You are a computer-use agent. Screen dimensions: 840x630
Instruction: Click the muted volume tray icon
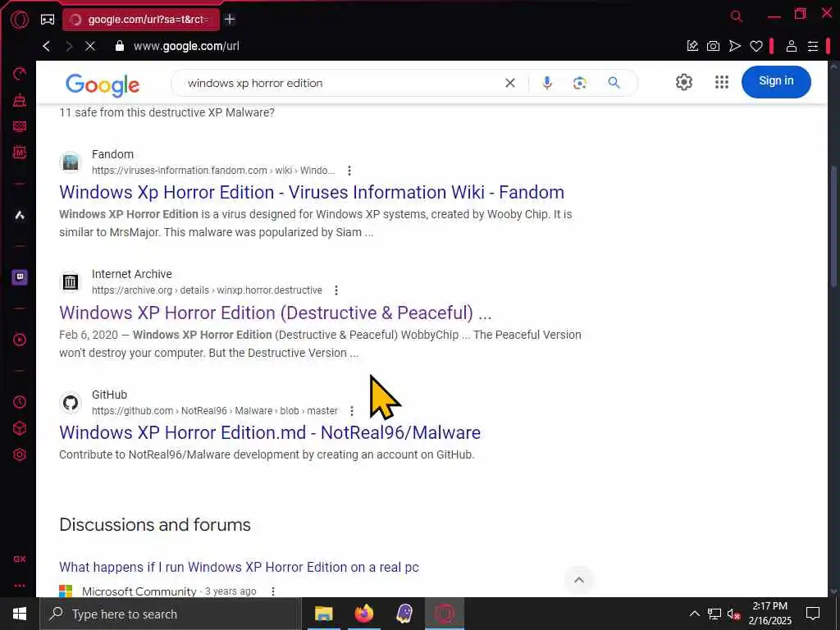(733, 614)
